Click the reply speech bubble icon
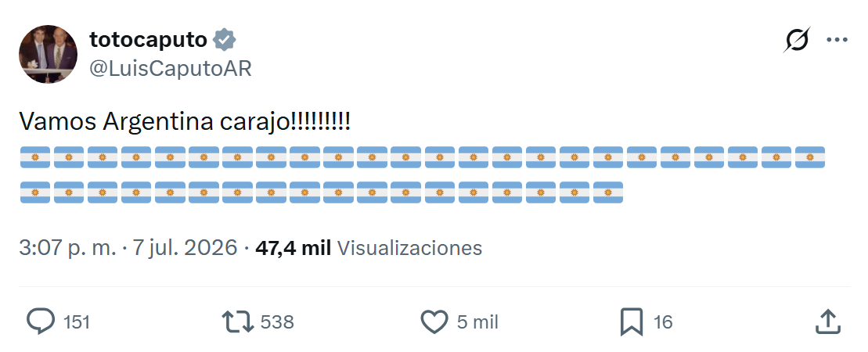868x352 pixels. tap(41, 321)
